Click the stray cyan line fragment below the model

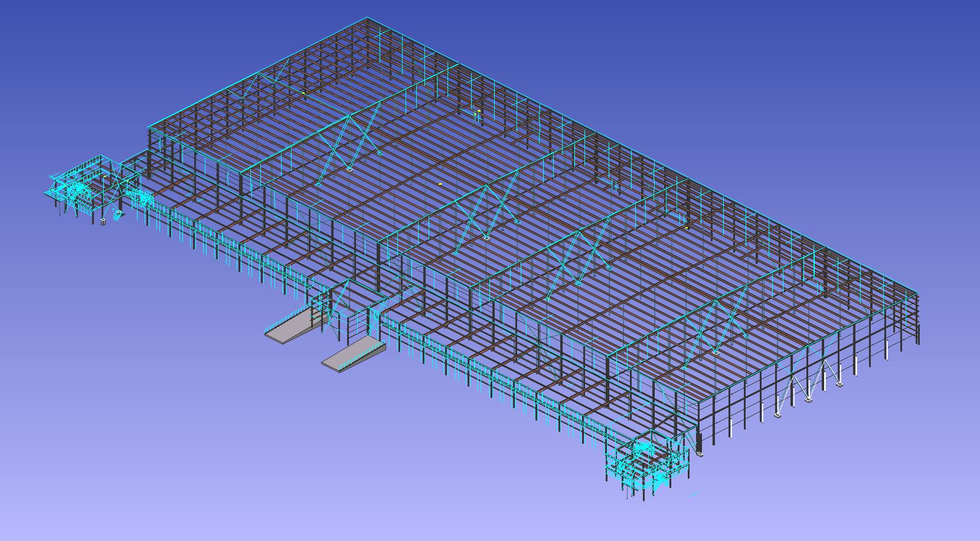693,494
